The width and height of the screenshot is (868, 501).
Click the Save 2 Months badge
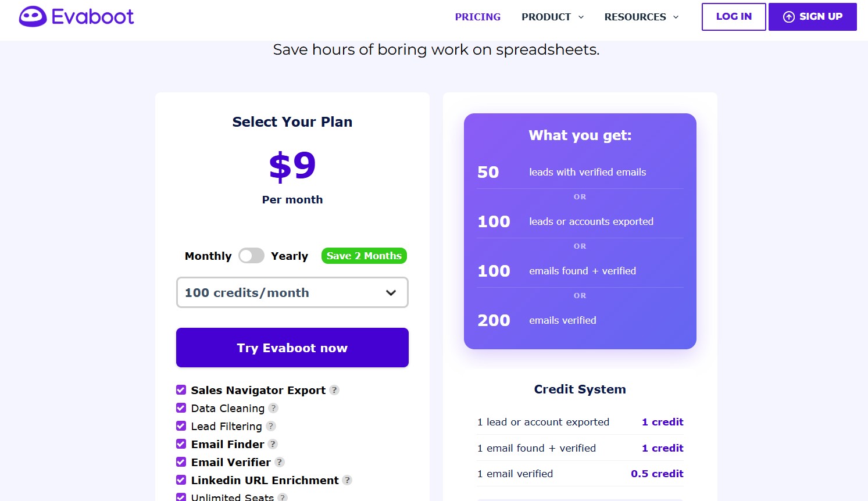click(x=363, y=256)
